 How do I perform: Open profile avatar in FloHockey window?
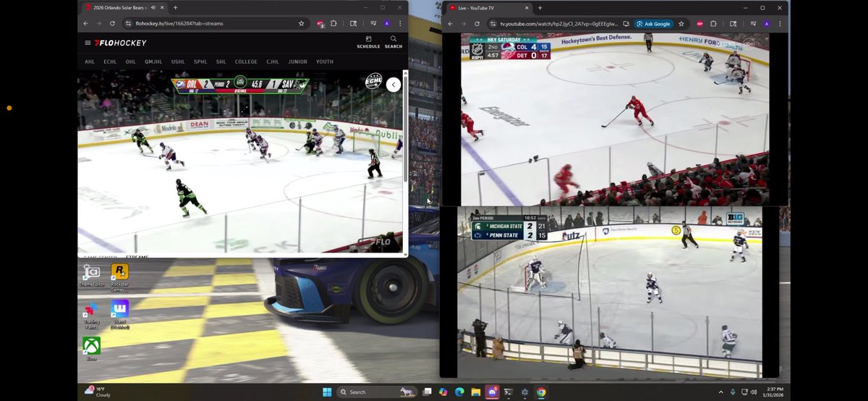pyautogui.click(x=387, y=23)
